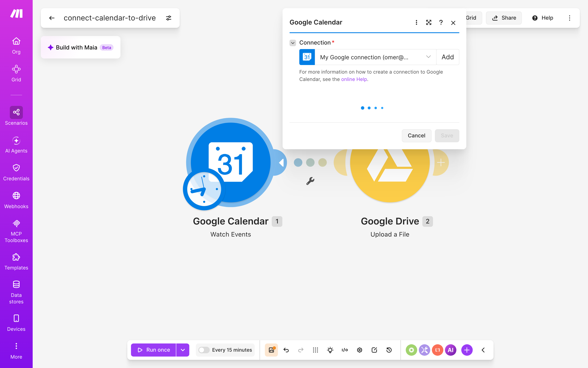
Task: Open the Org home page in sidebar
Action: (16, 46)
